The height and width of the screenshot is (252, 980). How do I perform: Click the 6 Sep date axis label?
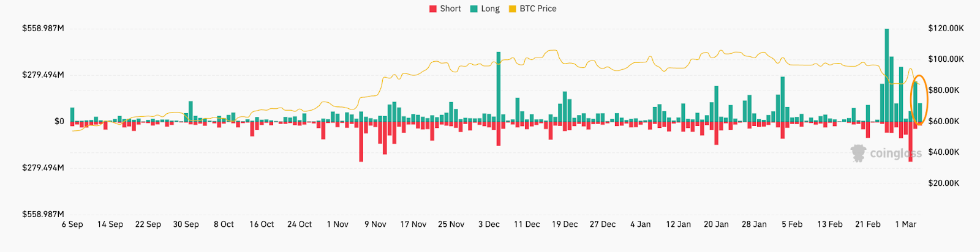72,224
